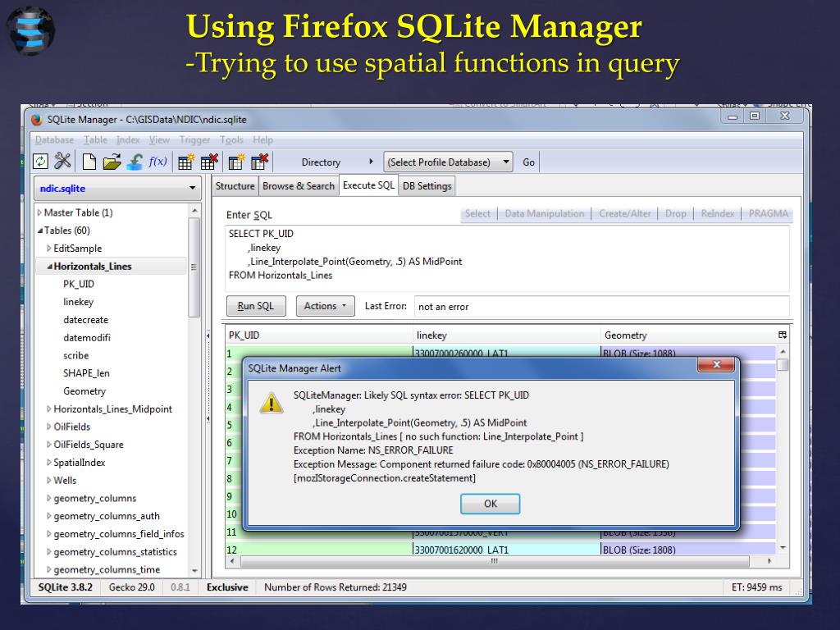Image resolution: width=840 pixels, height=630 pixels.
Task: Click the ReIndex template link
Action: (717, 214)
